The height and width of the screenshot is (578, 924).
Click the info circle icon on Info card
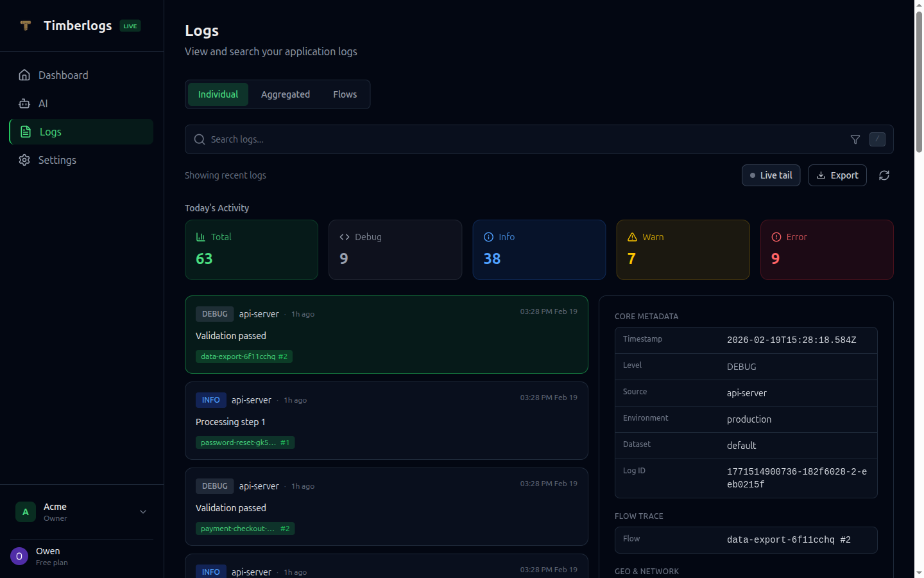(489, 236)
